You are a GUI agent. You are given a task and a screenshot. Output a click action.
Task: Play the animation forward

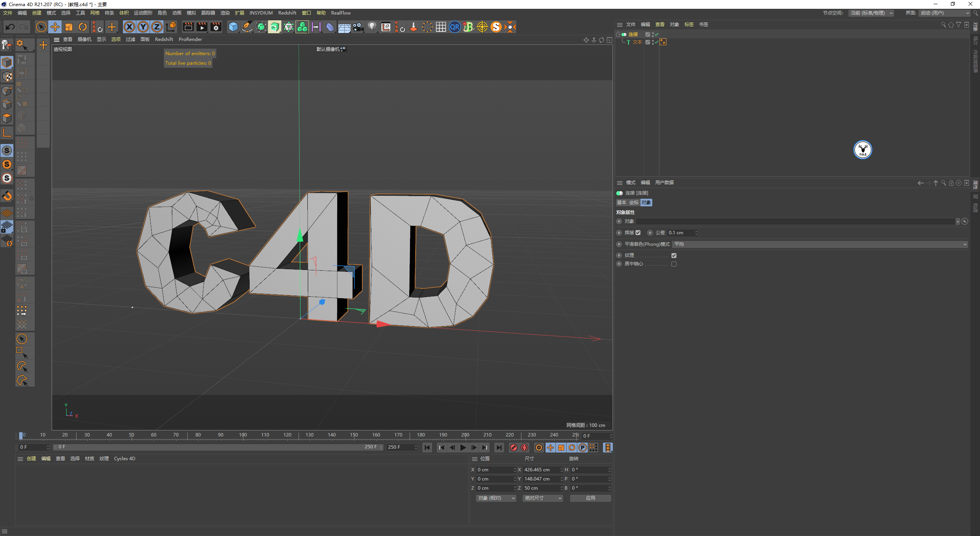point(463,448)
